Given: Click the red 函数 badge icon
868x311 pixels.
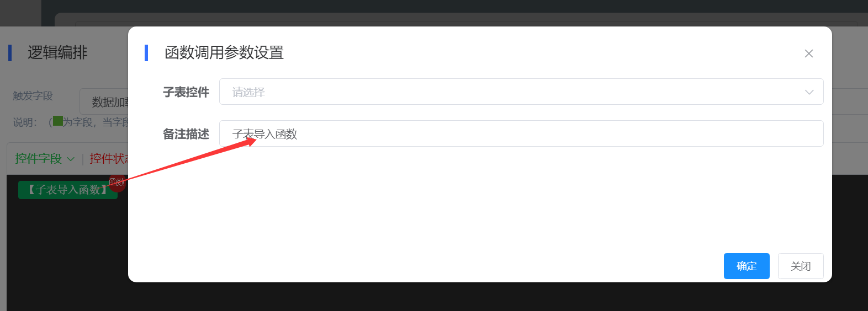Looking at the screenshot, I should (117, 183).
